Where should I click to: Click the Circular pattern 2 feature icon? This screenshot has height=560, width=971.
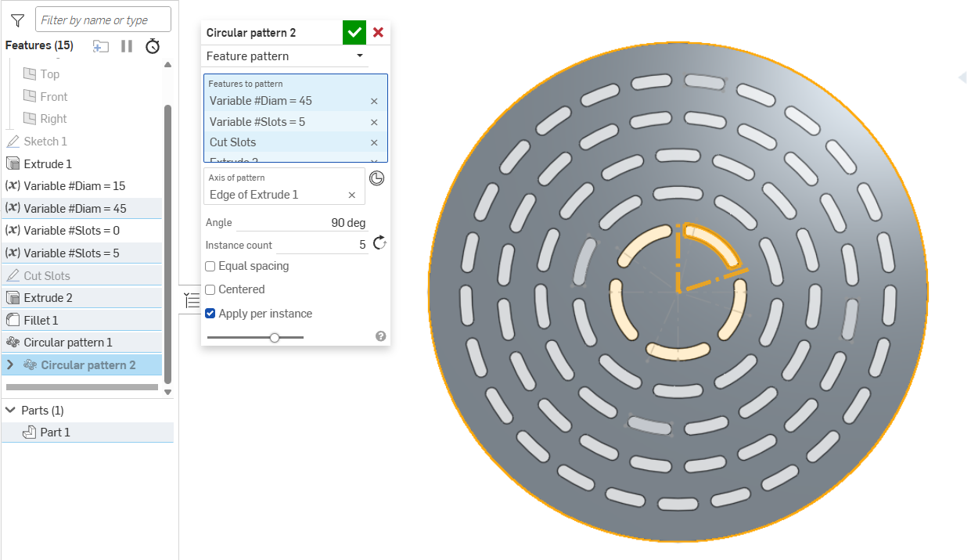coord(30,365)
